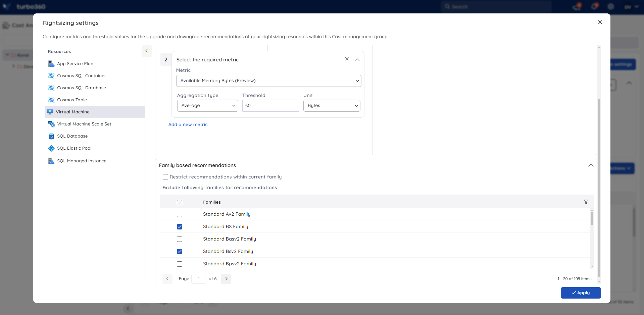Close the Rightsizing settings dialog
644x315 pixels.
click(600, 22)
